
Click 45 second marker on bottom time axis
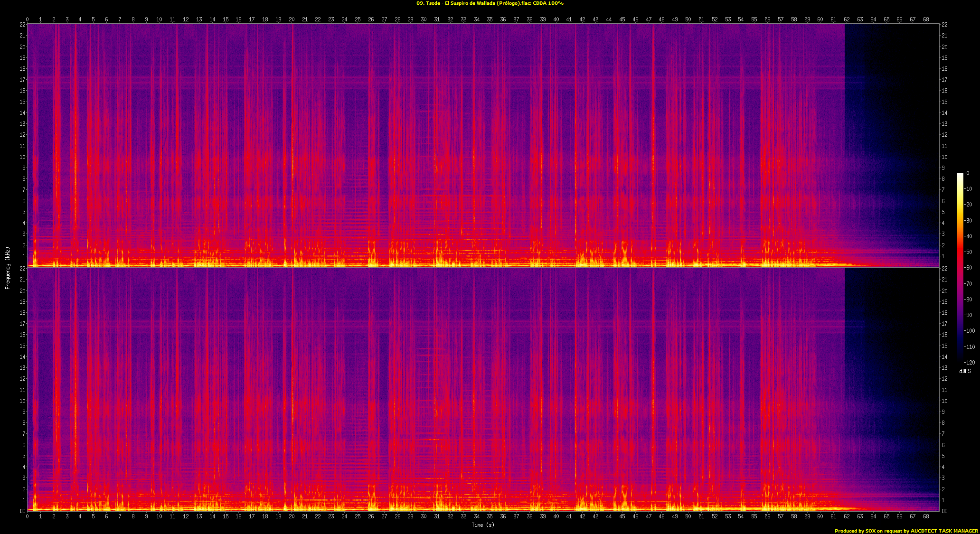(622, 516)
